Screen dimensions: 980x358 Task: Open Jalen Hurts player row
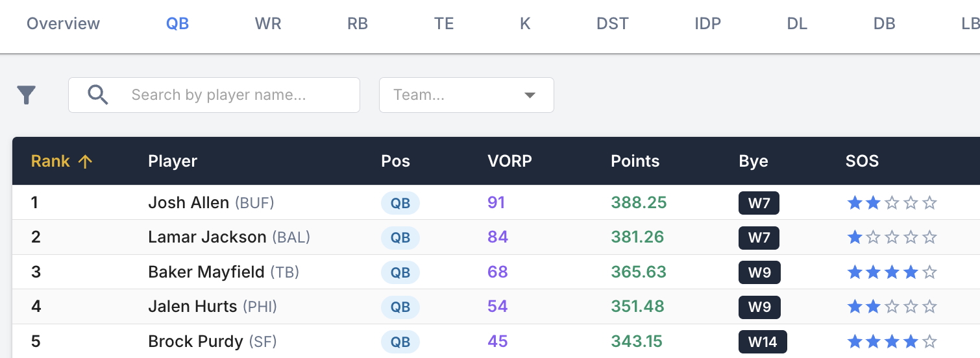(x=192, y=307)
